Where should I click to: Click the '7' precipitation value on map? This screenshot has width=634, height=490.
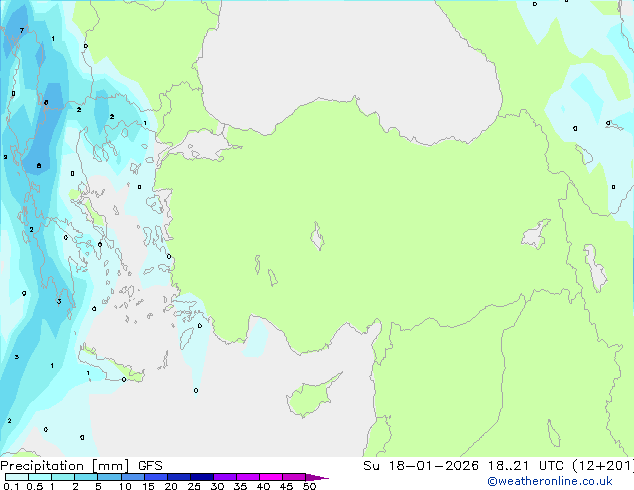pyautogui.click(x=22, y=30)
